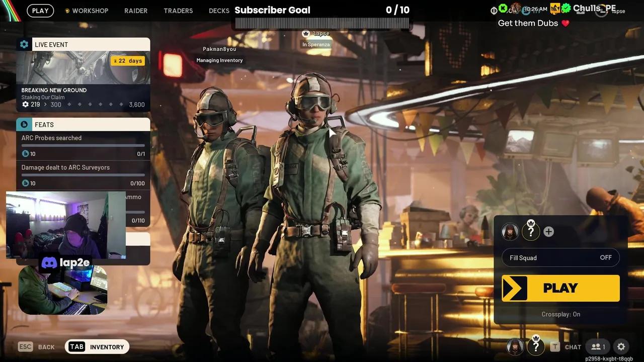644x362 pixels.
Task: Click the crown icon above Lapse nameplate
Action: pyautogui.click(x=305, y=34)
